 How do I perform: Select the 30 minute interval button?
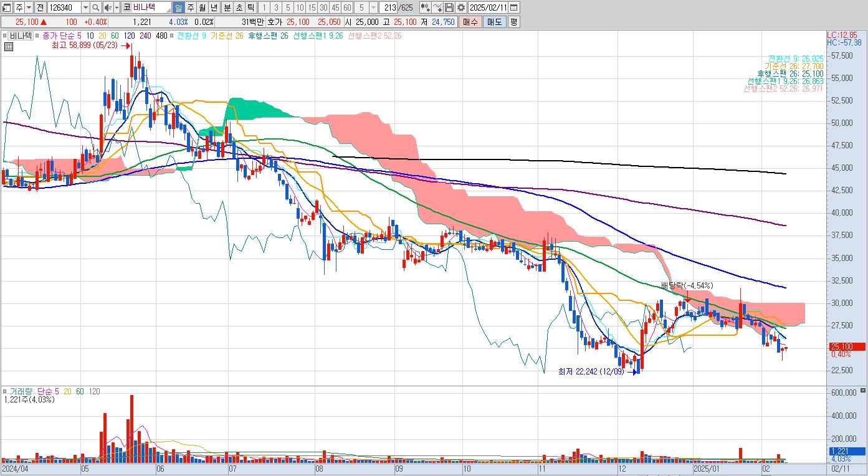pos(323,7)
